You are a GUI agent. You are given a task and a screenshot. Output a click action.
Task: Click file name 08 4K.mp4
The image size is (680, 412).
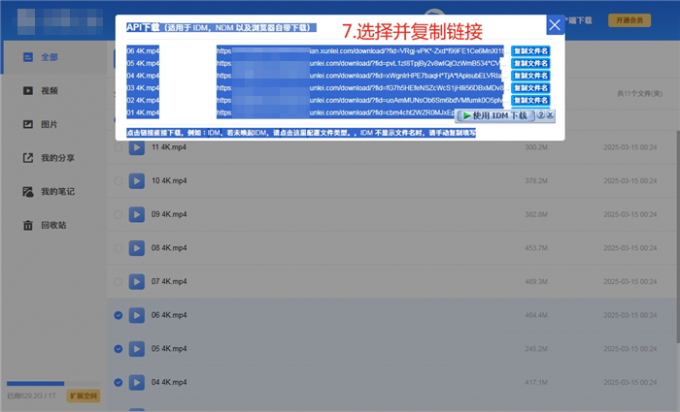pyautogui.click(x=169, y=248)
